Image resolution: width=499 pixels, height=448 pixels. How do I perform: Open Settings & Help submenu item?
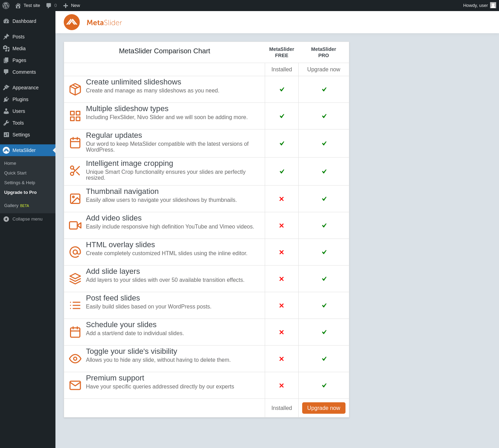point(20,183)
